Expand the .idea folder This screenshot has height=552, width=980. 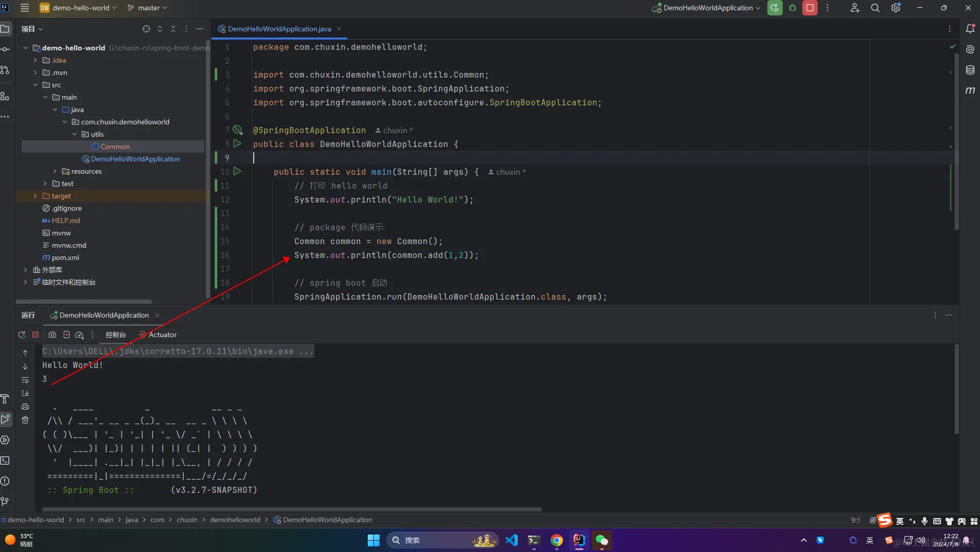pos(35,60)
